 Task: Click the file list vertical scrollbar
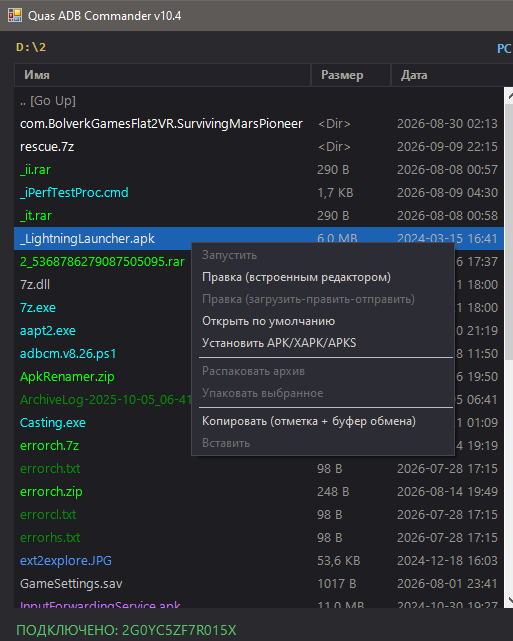pyautogui.click(x=509, y=347)
